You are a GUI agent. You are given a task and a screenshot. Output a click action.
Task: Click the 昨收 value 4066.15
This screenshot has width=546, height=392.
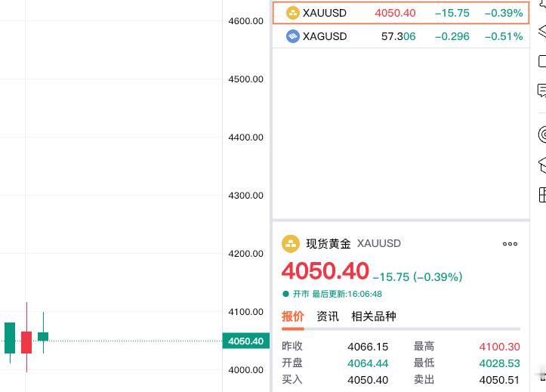(x=368, y=347)
